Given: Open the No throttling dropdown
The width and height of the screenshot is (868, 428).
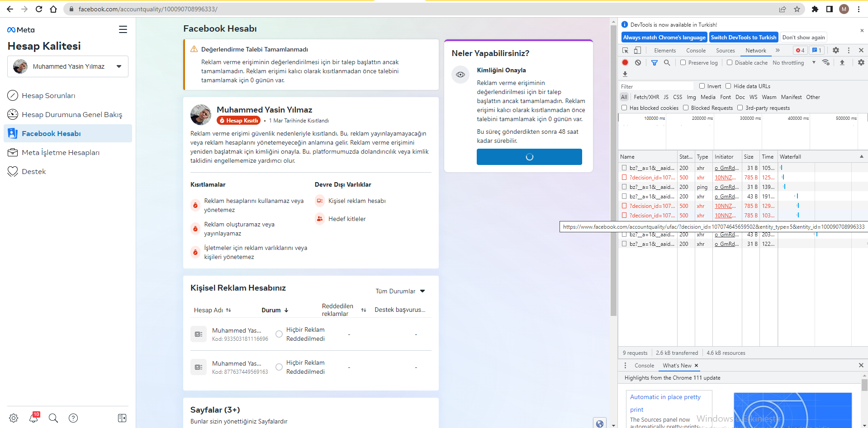Looking at the screenshot, I should [794, 62].
